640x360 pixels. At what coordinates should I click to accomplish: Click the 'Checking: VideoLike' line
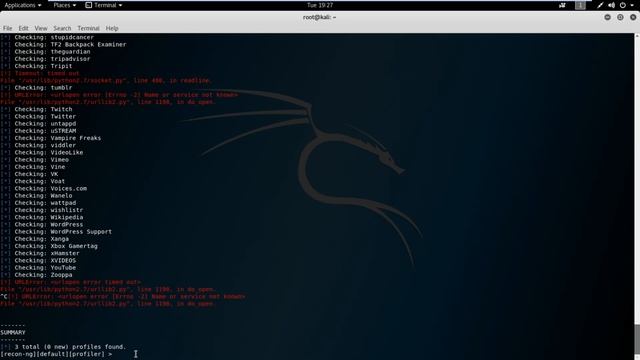tap(42, 153)
